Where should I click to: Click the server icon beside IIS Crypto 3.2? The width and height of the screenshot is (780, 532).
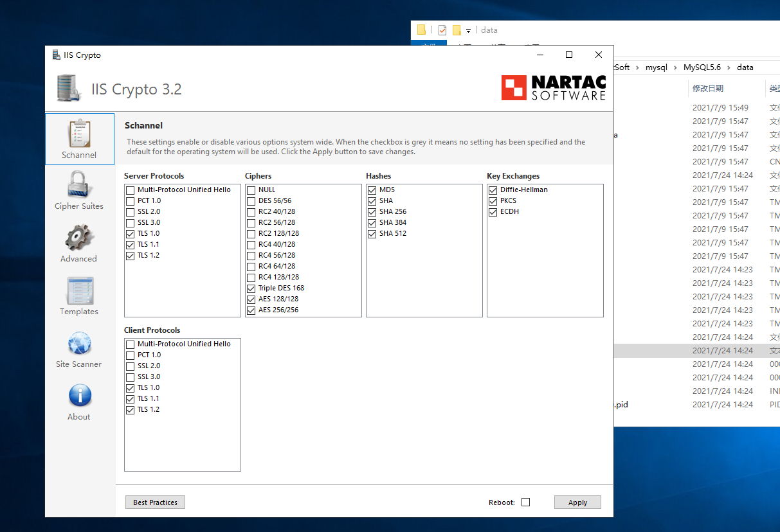pyautogui.click(x=69, y=89)
